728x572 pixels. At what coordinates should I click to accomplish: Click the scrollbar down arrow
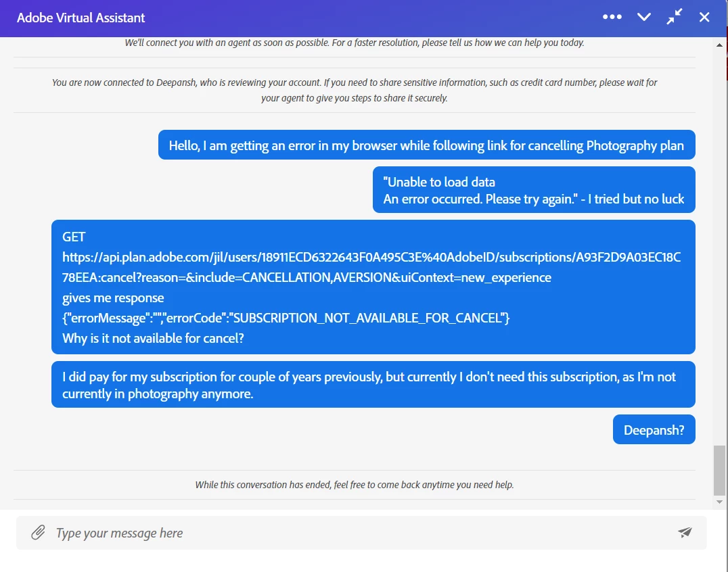coord(719,502)
